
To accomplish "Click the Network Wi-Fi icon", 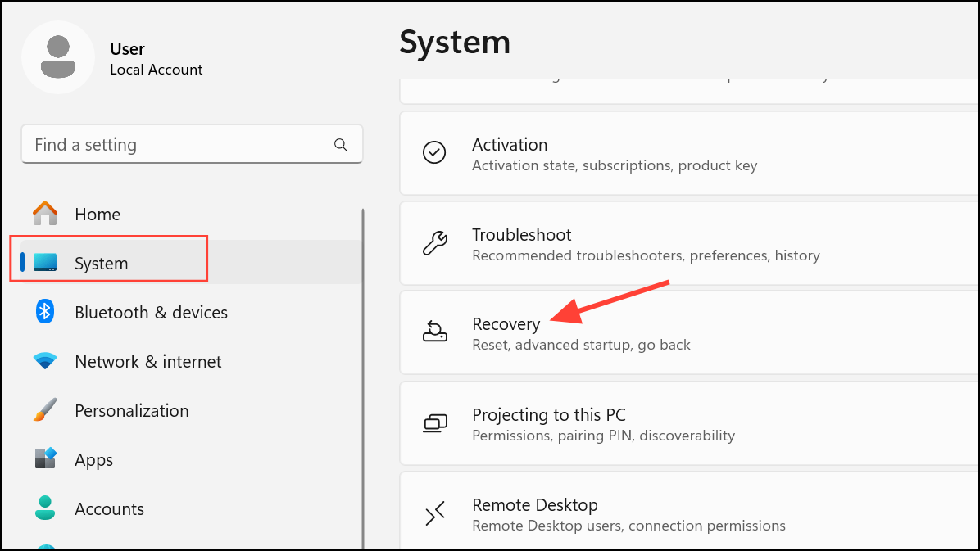I will 45,361.
